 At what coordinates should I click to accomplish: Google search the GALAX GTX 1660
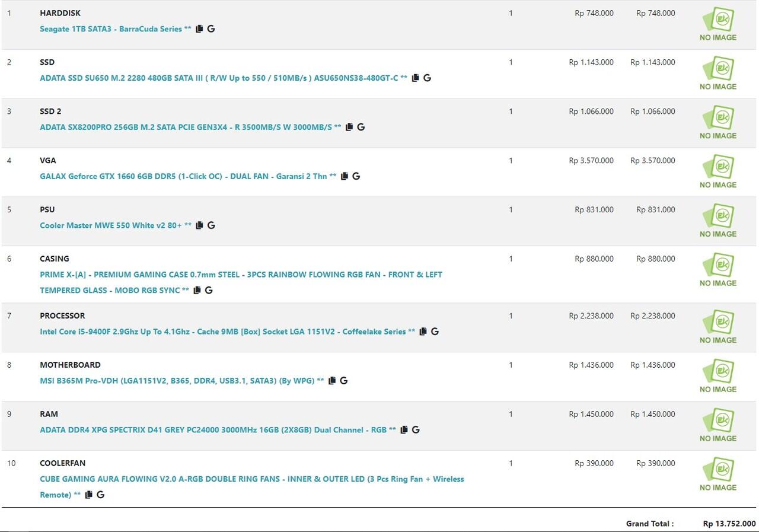356,176
